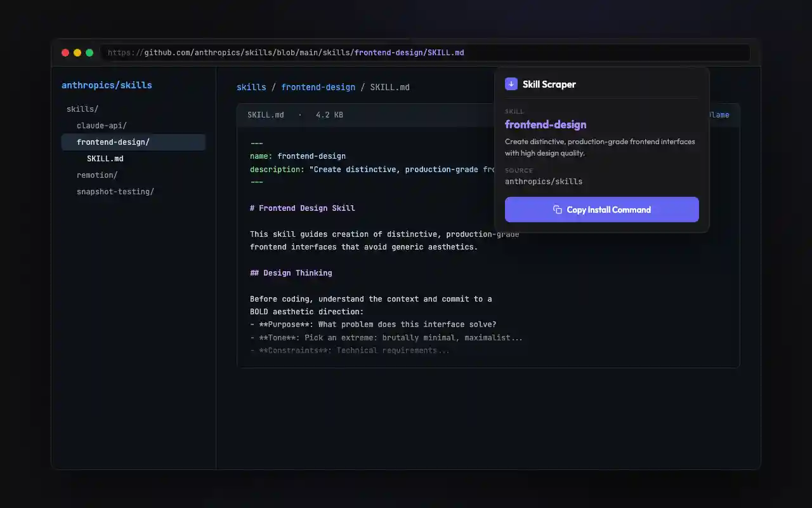Collapse the skills/ root folder
This screenshot has width=812, height=508.
coord(82,109)
